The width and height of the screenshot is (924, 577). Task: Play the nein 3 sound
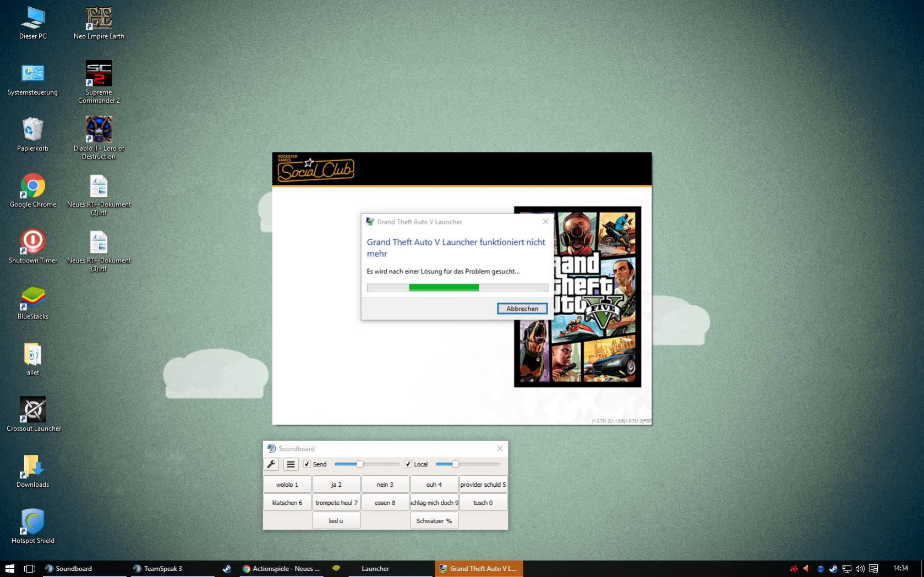[x=385, y=485]
